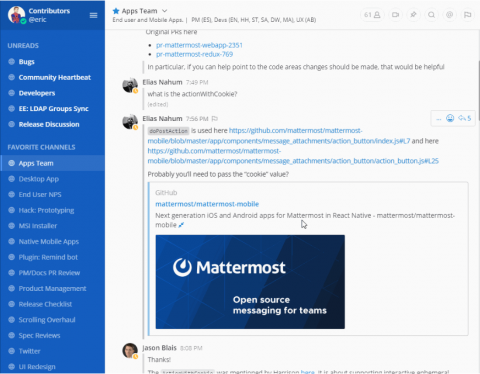The image size is (480, 374).
Task: Open the Scrolling Overhaul channel
Action: [52, 320]
